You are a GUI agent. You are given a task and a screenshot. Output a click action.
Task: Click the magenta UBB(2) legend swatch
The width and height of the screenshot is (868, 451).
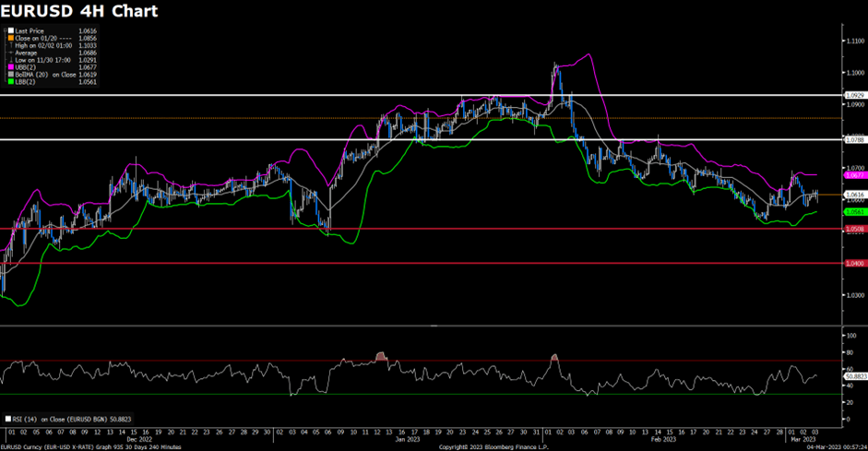pyautogui.click(x=11, y=67)
